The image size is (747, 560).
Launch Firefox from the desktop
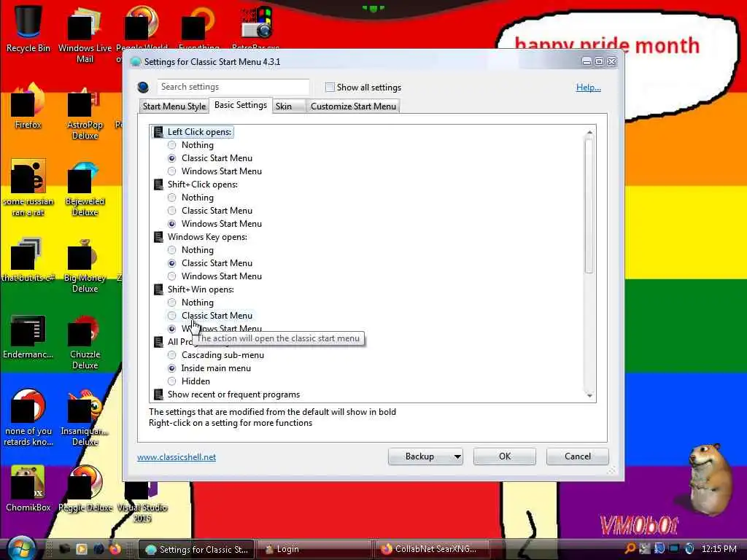click(28, 106)
